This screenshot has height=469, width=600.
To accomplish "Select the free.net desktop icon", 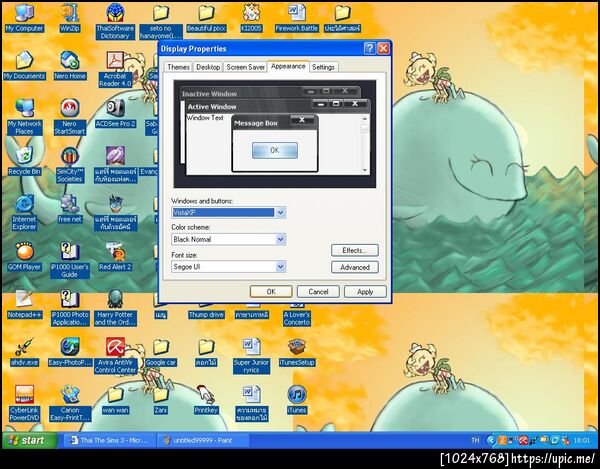I will click(x=70, y=209).
